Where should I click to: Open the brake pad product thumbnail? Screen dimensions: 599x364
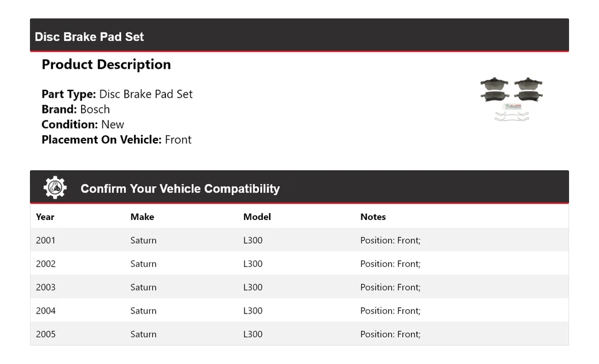coord(511,98)
